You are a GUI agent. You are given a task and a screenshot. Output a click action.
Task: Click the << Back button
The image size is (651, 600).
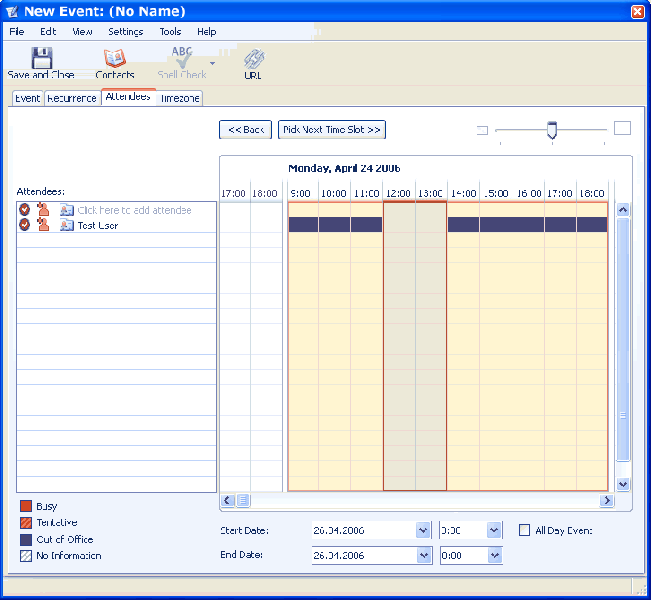[x=245, y=130]
